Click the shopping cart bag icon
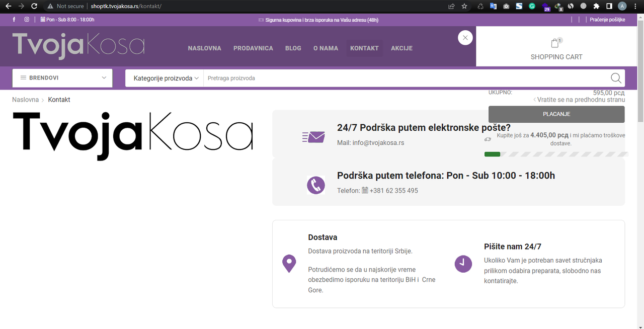644x329 pixels. pyautogui.click(x=555, y=43)
